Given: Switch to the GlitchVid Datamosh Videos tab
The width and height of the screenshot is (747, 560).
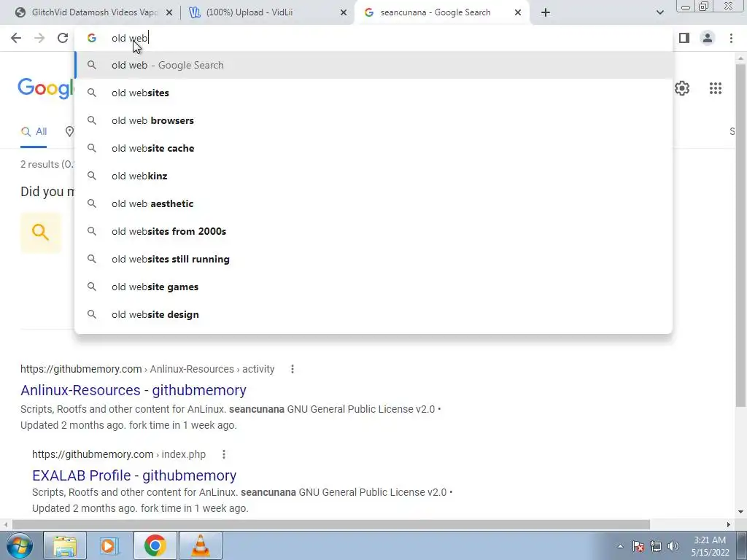Looking at the screenshot, I should point(93,12).
